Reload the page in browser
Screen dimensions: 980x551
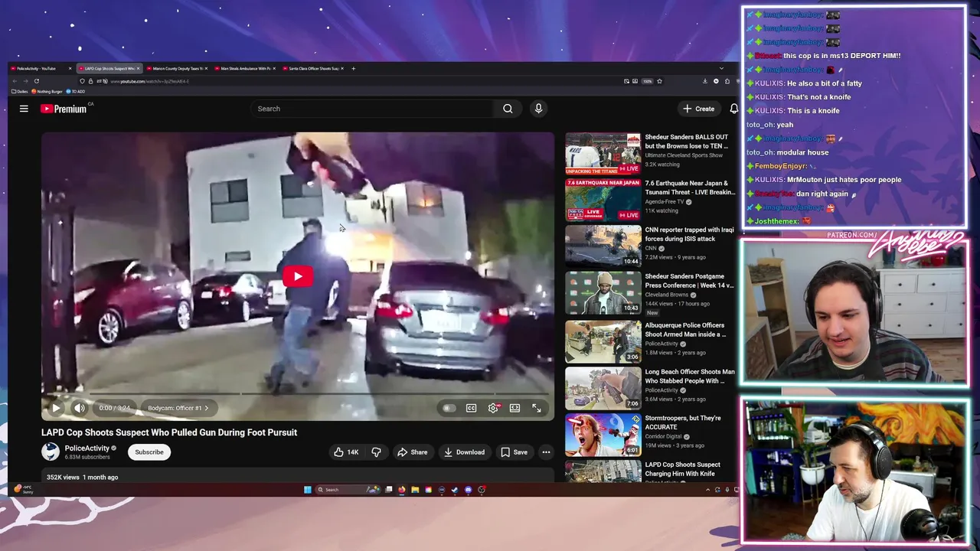[x=36, y=81]
